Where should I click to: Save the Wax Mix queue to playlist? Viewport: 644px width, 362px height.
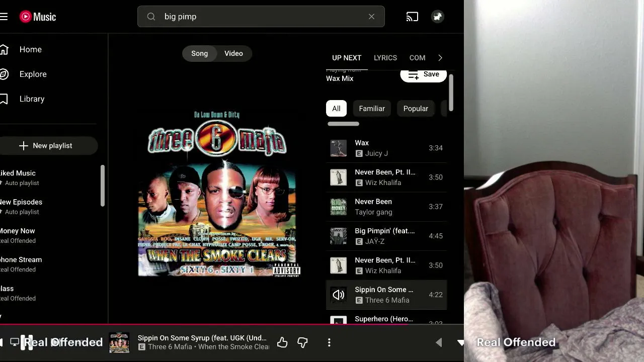coord(424,74)
